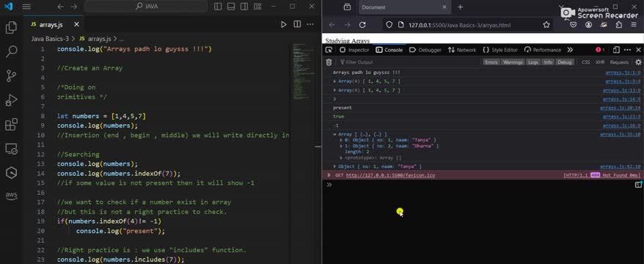Switch to the Style Editor tab
Screen dimensions: 644x264
click(500, 50)
